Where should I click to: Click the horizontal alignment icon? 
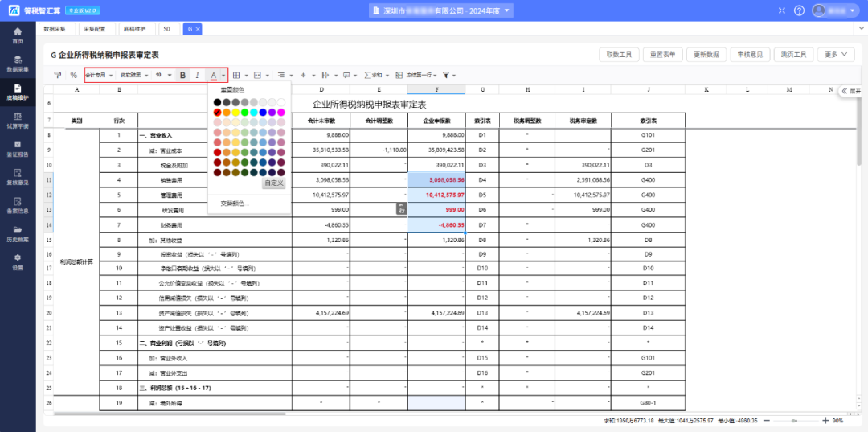[x=281, y=75]
